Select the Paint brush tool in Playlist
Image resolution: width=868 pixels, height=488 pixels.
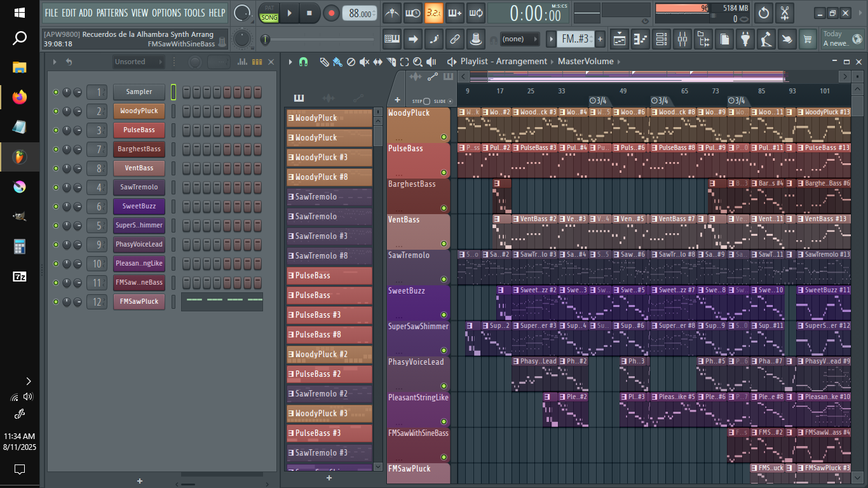click(x=337, y=62)
